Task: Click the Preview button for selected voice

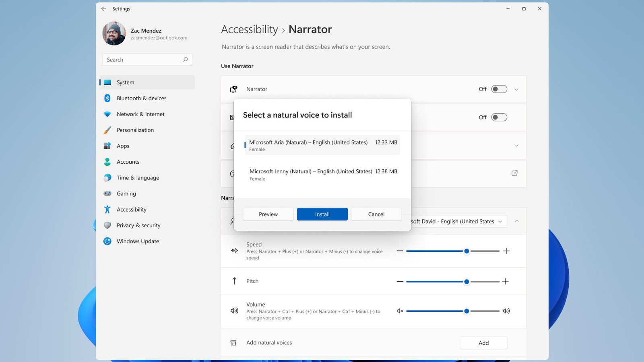Action: click(268, 214)
